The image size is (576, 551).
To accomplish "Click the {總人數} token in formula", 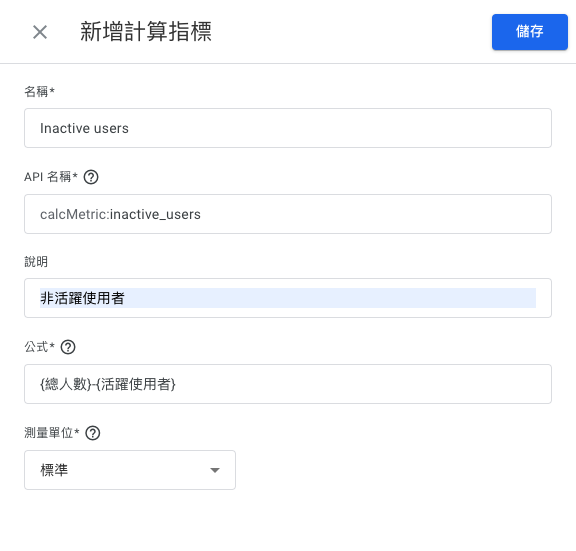I will coord(65,384).
